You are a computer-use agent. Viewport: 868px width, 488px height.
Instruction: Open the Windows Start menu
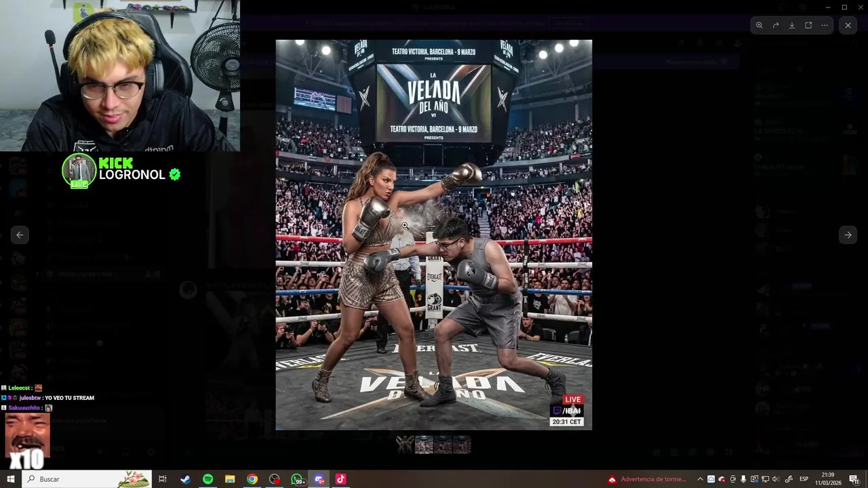10,479
